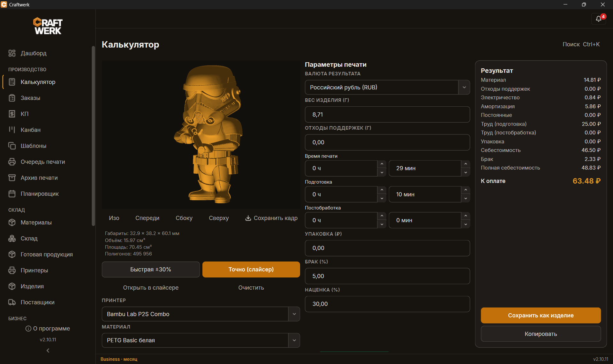Viewport: 613px width, 364px height.
Task: Collapse the sidebar with the chevron
Action: coord(48,351)
